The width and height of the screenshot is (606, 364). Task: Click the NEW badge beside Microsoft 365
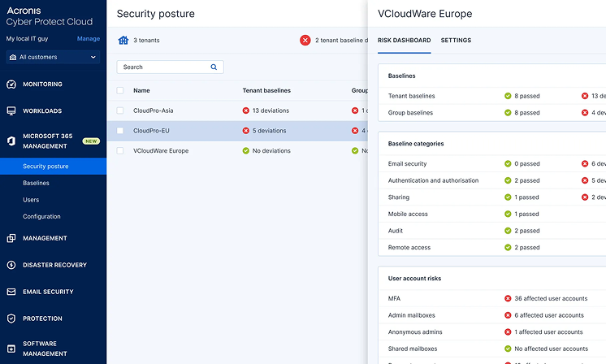(91, 141)
